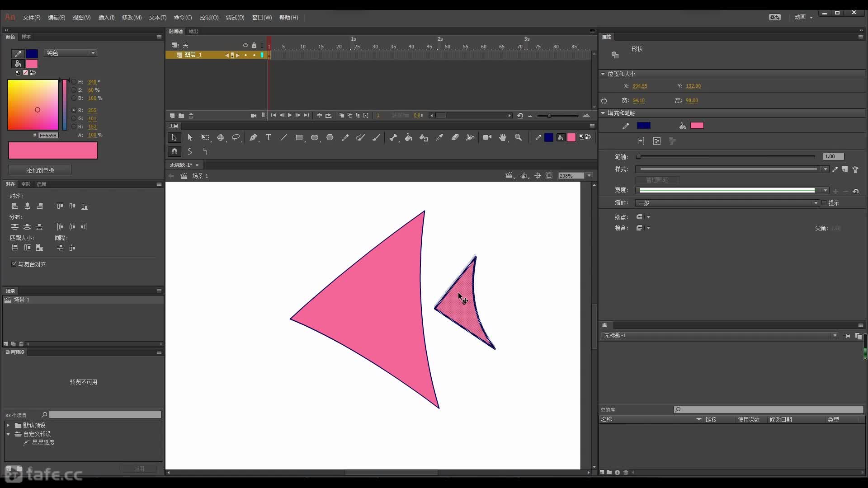Image resolution: width=868 pixels, height=488 pixels.
Task: Open the Modify menu
Action: point(132,18)
